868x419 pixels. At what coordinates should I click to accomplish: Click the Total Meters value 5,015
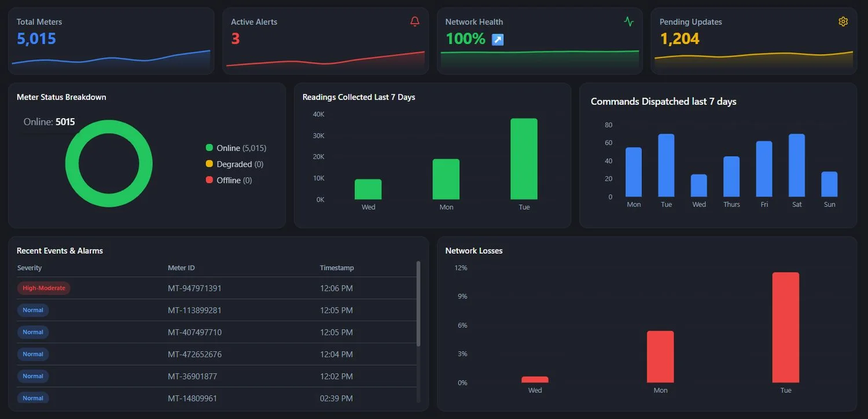[x=36, y=39]
